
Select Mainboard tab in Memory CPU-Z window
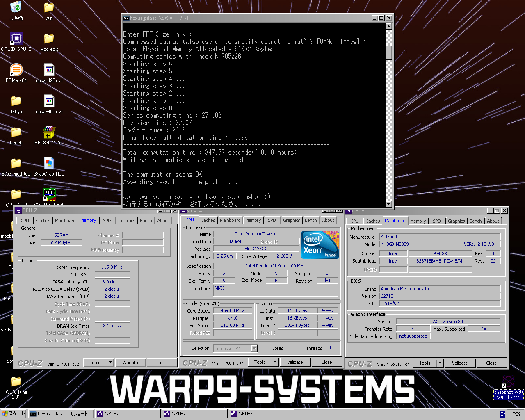[65, 221]
